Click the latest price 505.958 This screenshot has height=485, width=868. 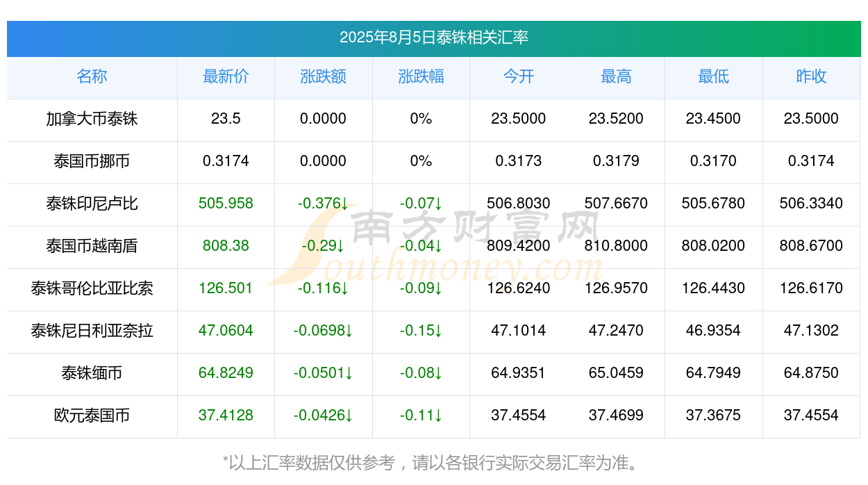coord(226,204)
